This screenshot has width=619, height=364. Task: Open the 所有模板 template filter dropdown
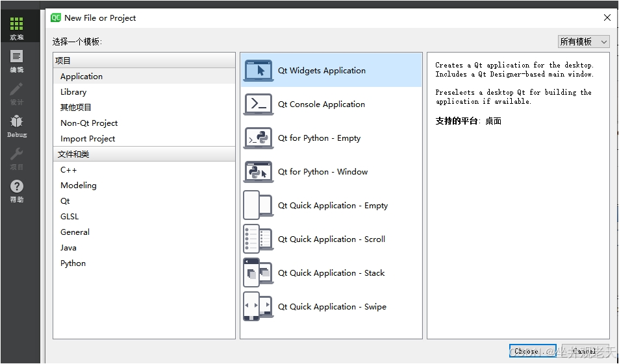(583, 42)
